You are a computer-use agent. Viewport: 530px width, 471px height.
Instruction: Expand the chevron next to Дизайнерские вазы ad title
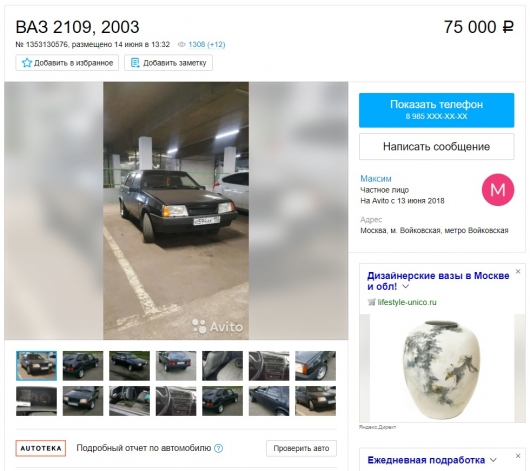(x=406, y=287)
